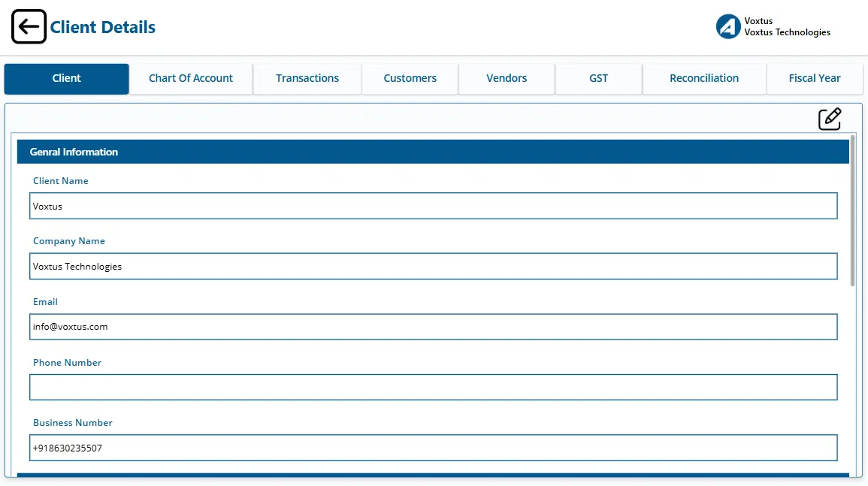This screenshot has width=868, height=486.
Task: Open the Chart Of Account tab
Action: pos(191,79)
